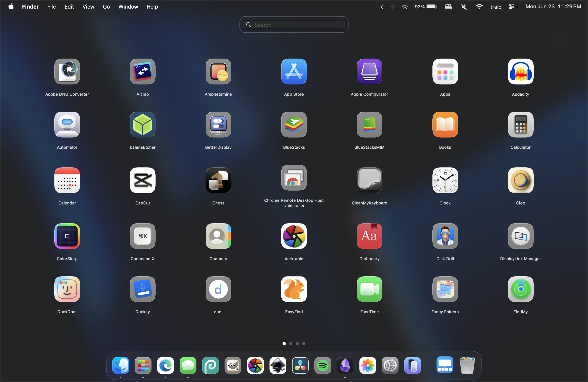The width and height of the screenshot is (588, 382).
Task: Expand hidden menu bar items chevron
Action: tap(382, 7)
